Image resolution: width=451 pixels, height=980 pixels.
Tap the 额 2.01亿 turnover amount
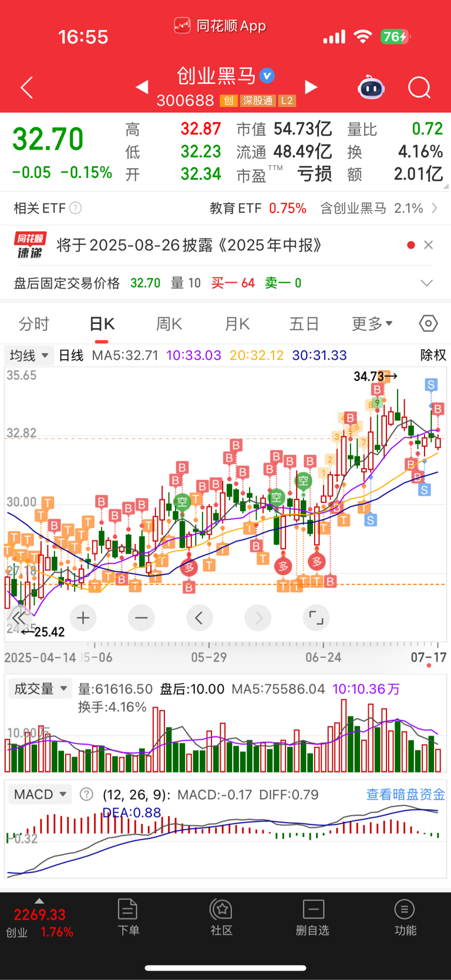[395, 174]
